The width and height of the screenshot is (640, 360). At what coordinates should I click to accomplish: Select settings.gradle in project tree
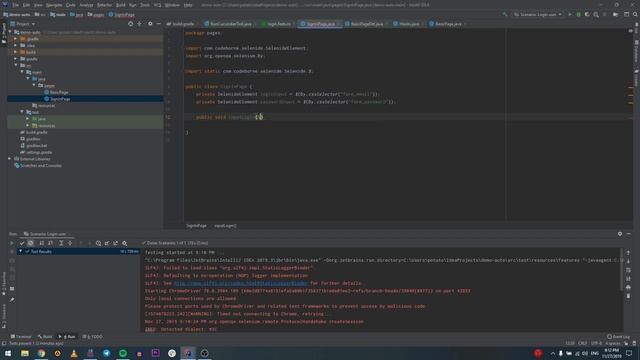point(36,152)
